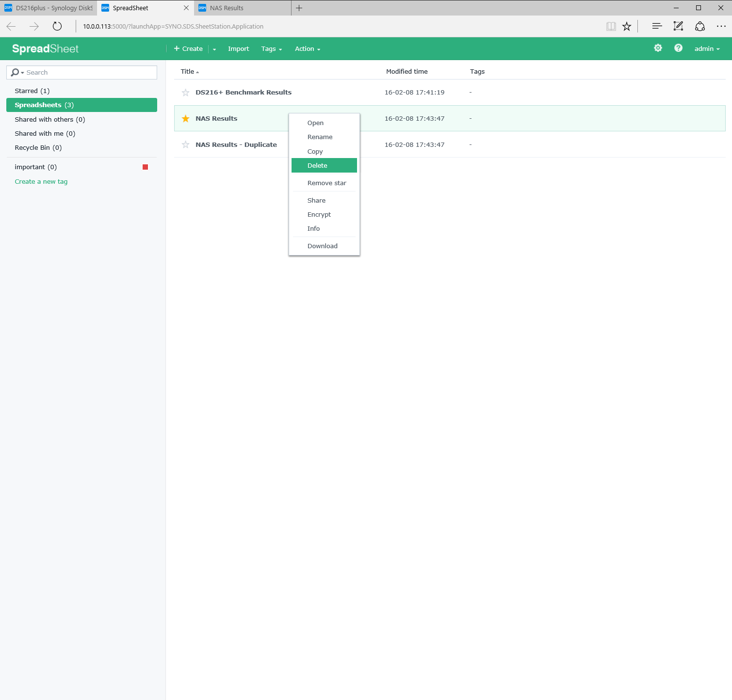Choose Copy in the context menu
This screenshot has width=732, height=700.
(324, 152)
